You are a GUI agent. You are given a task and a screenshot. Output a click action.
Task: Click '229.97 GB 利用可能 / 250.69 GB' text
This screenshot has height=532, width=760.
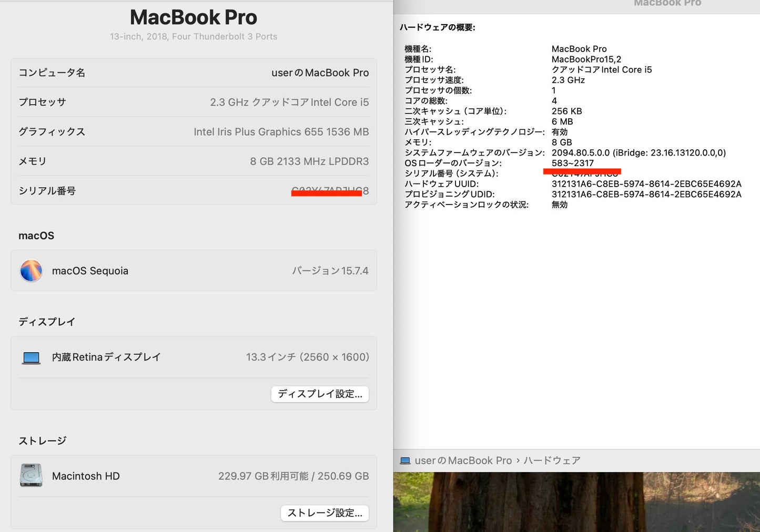293,476
